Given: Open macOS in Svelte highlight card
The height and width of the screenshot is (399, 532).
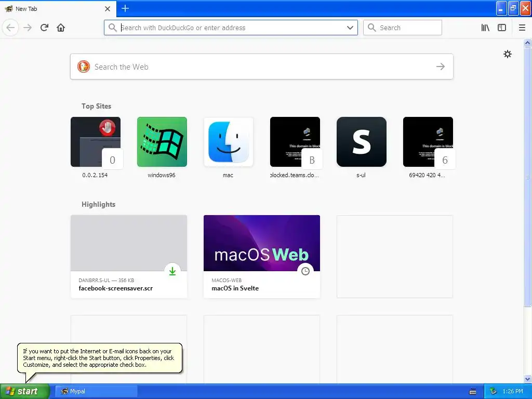Looking at the screenshot, I should coord(262,257).
